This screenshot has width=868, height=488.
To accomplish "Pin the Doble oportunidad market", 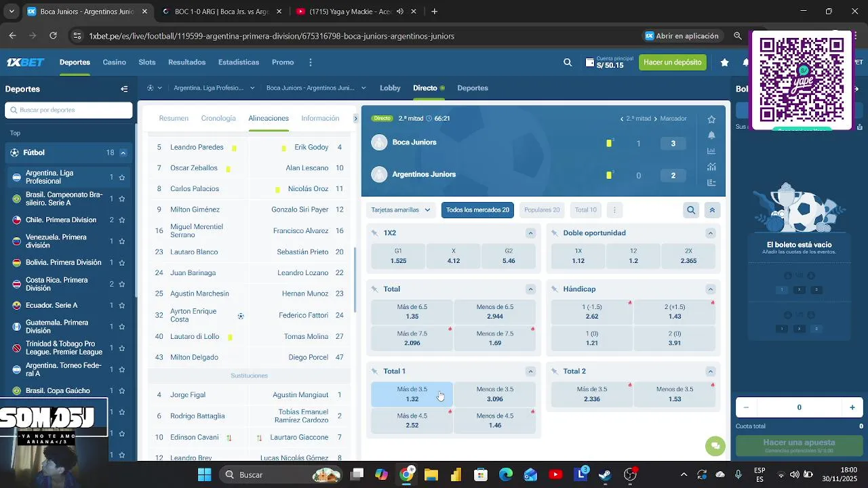I will 555,233.
